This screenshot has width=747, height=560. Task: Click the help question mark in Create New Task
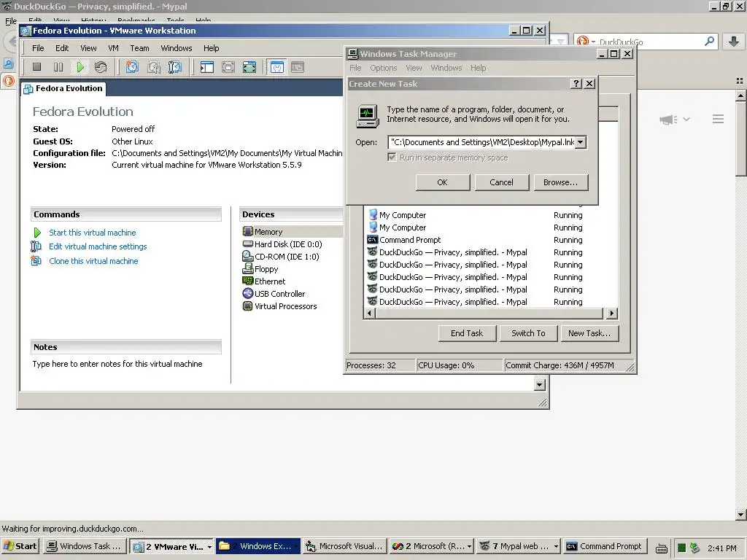coord(576,84)
